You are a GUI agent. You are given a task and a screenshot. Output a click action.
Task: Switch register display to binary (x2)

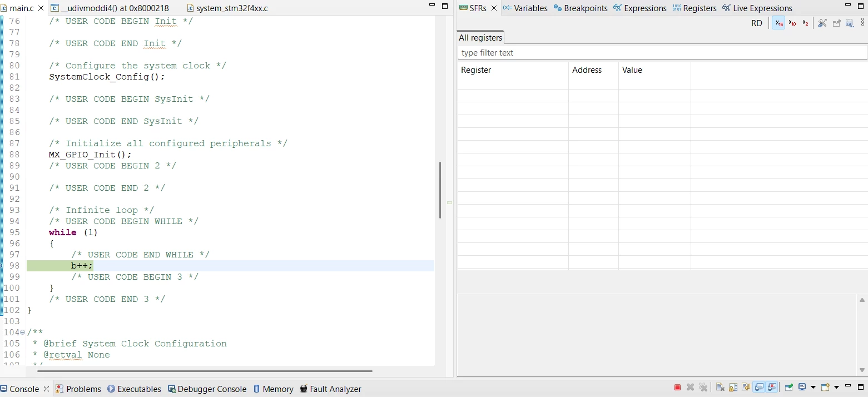(805, 23)
